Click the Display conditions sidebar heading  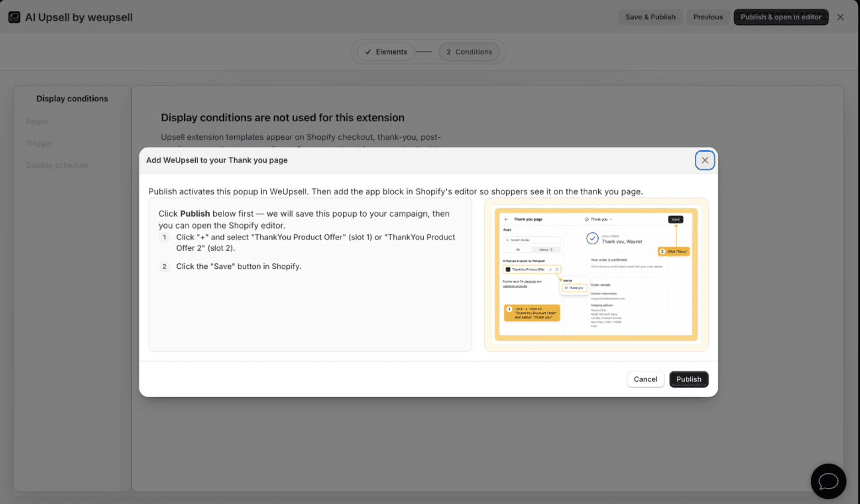(72, 98)
